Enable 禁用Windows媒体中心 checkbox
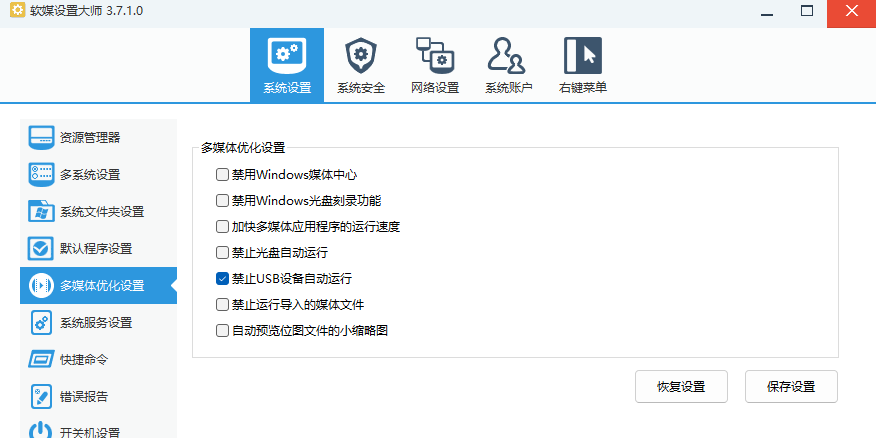Image resolution: width=876 pixels, height=438 pixels. 222,174
